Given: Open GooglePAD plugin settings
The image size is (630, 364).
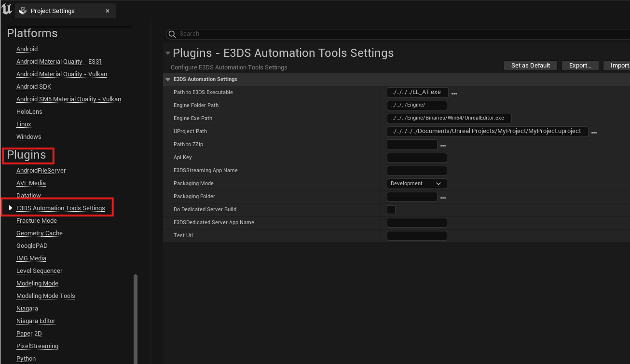Looking at the screenshot, I should click(32, 246).
